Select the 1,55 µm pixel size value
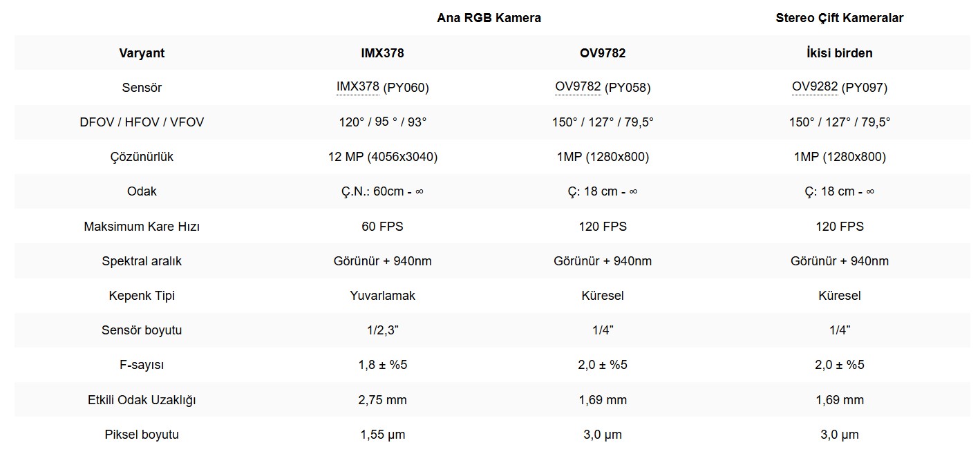The image size is (980, 465). coord(383,435)
